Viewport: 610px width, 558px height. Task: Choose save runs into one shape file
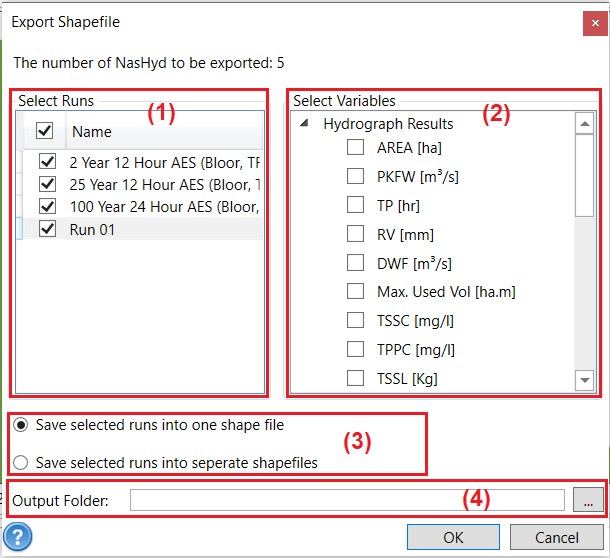[21, 425]
